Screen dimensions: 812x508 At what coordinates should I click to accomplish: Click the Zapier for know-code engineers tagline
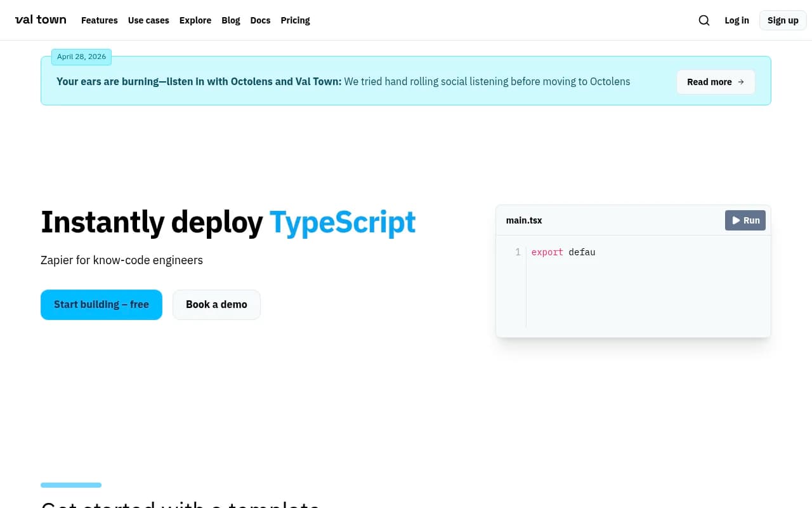[x=122, y=260]
